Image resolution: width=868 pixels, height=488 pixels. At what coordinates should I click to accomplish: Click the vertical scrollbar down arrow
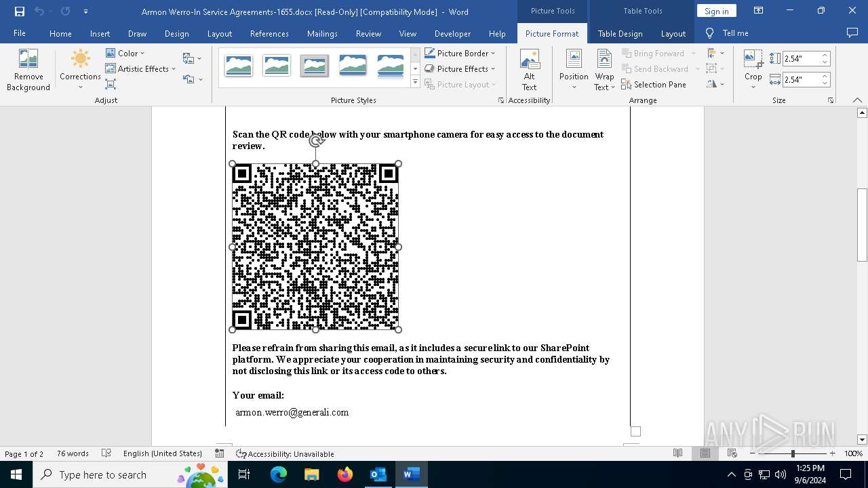pos(862,439)
